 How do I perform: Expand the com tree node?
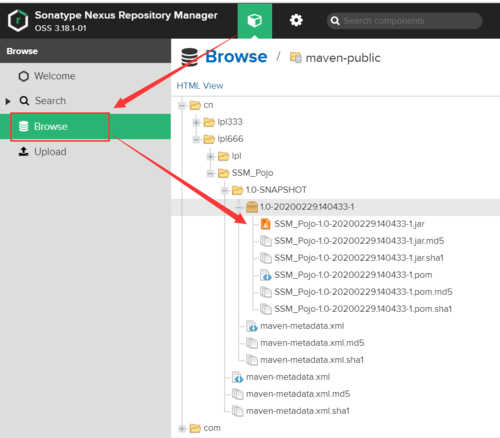click(x=182, y=428)
